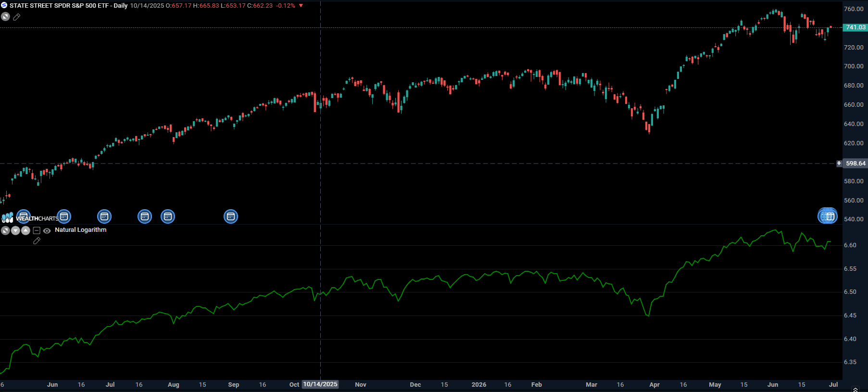Open calendar event marker just left of 2025 Jul

104,216
